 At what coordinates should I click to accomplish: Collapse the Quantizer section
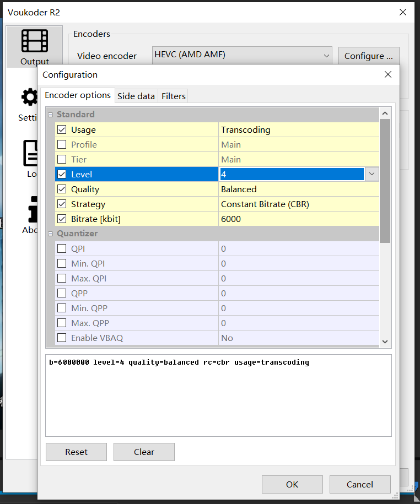(x=51, y=234)
